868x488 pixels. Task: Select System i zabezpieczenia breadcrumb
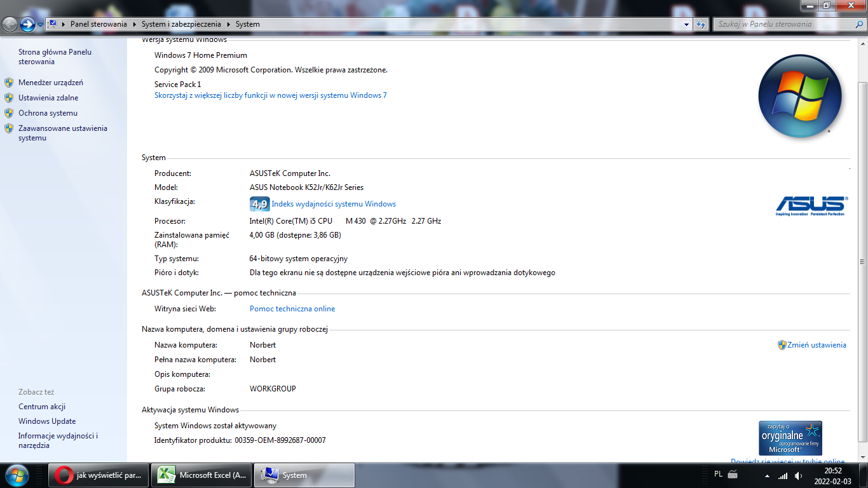(181, 24)
